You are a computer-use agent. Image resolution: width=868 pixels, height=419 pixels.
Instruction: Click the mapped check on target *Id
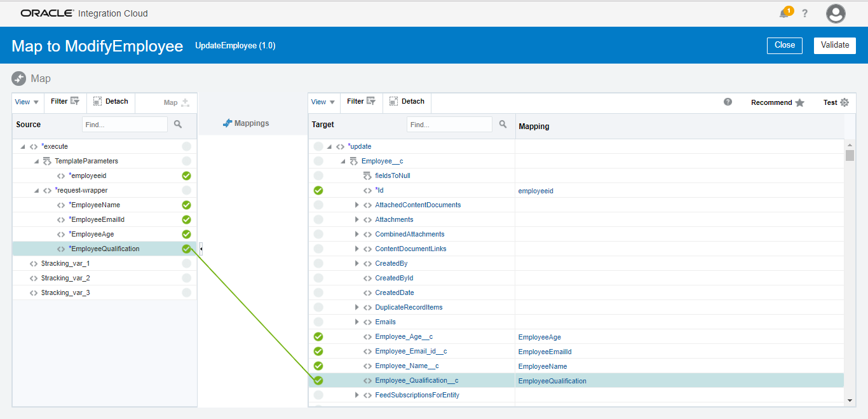pyautogui.click(x=318, y=190)
